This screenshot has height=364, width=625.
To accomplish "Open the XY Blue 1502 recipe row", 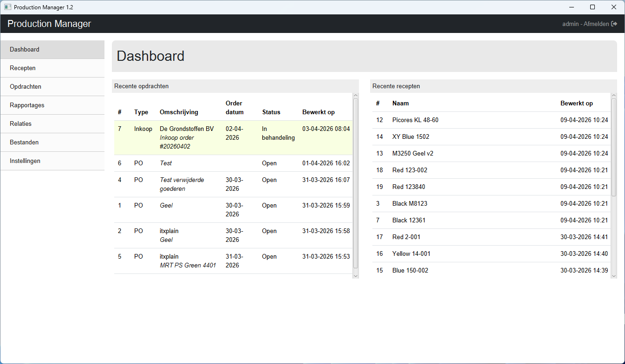I will [x=410, y=137].
